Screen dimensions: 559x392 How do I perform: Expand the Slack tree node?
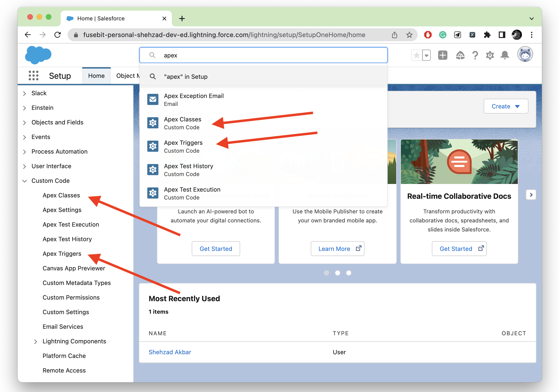[x=24, y=93]
